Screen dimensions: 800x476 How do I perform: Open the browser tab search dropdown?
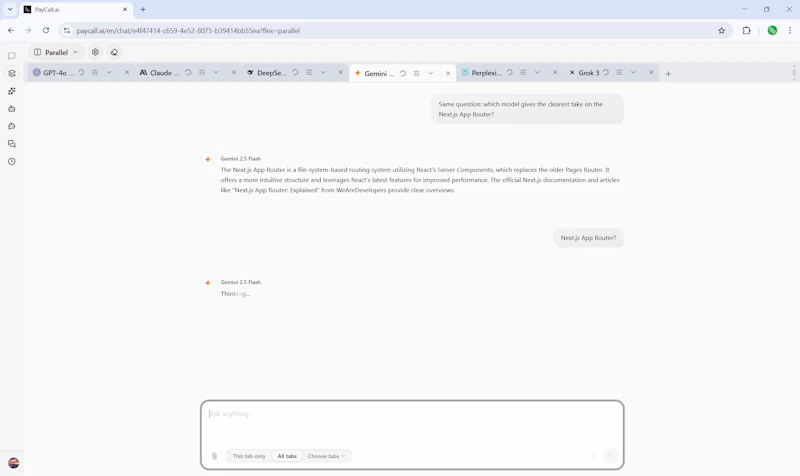point(10,9)
